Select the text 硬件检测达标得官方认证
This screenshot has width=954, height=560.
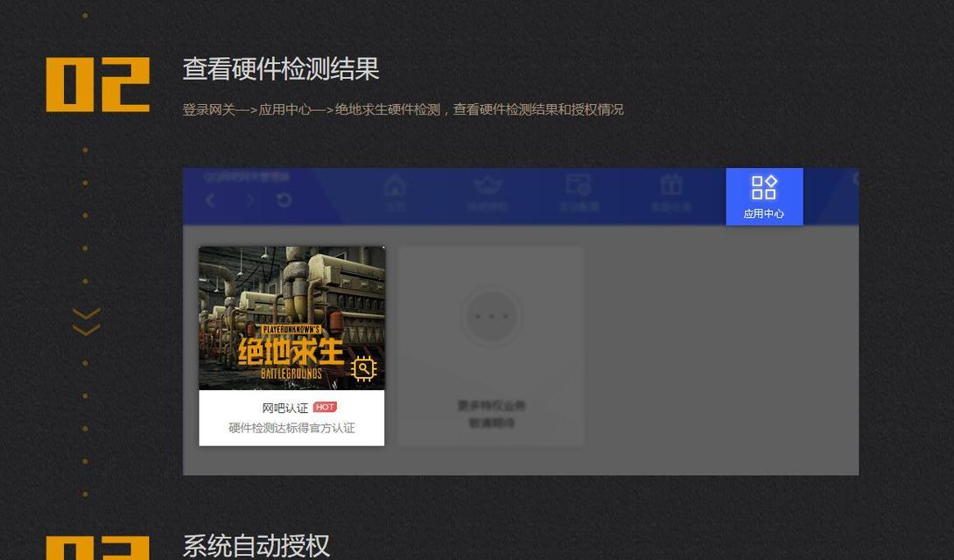(x=292, y=428)
